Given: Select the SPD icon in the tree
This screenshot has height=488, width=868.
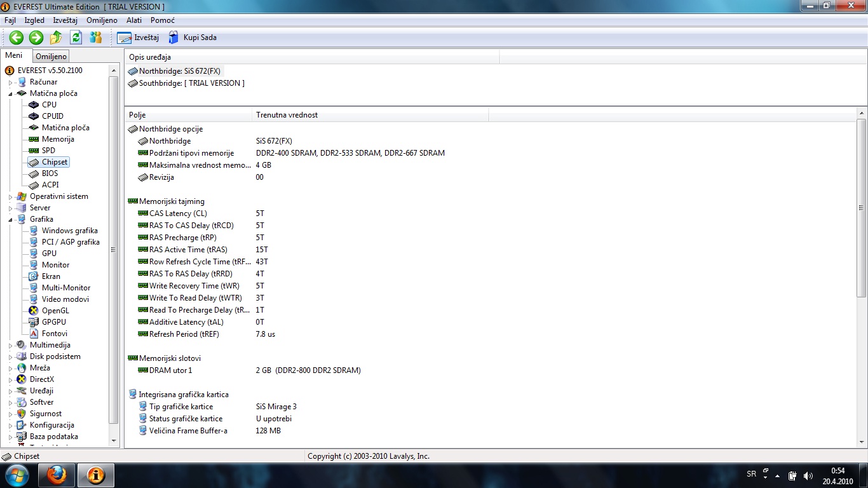Looking at the screenshot, I should (34, 151).
